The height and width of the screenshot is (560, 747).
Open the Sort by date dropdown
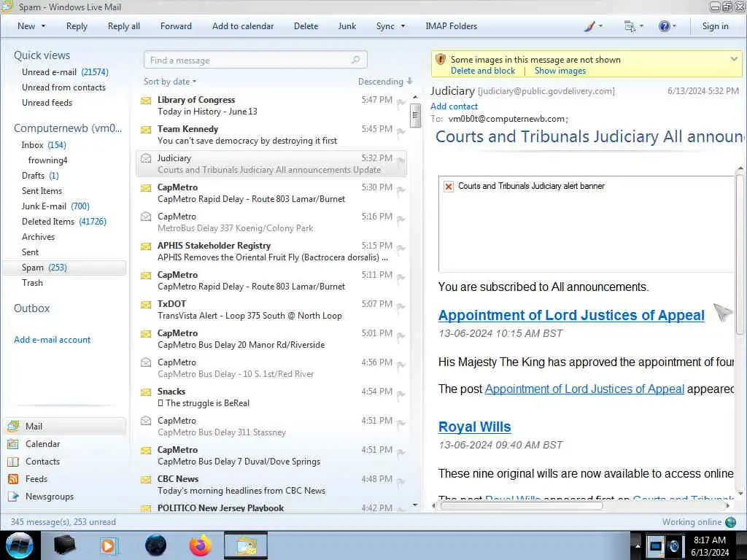click(x=170, y=82)
